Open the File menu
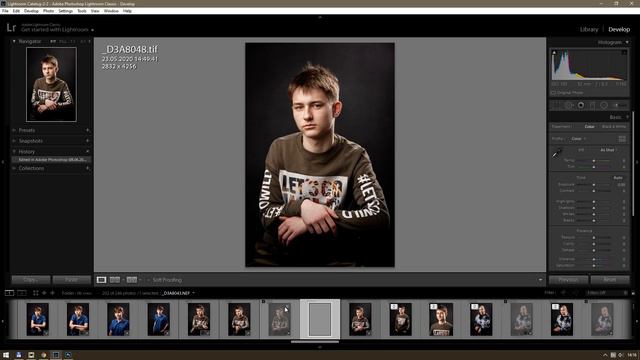Viewport: 640px width, 360px height. pos(5,11)
